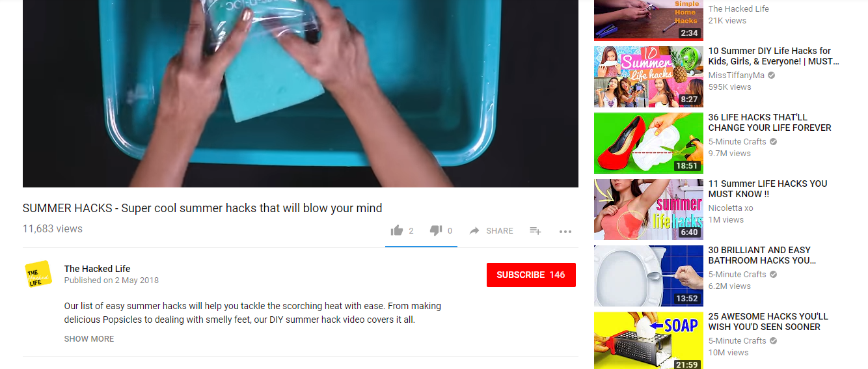Add video to playlist icon
Image resolution: width=868 pixels, height=369 pixels.
[536, 230]
